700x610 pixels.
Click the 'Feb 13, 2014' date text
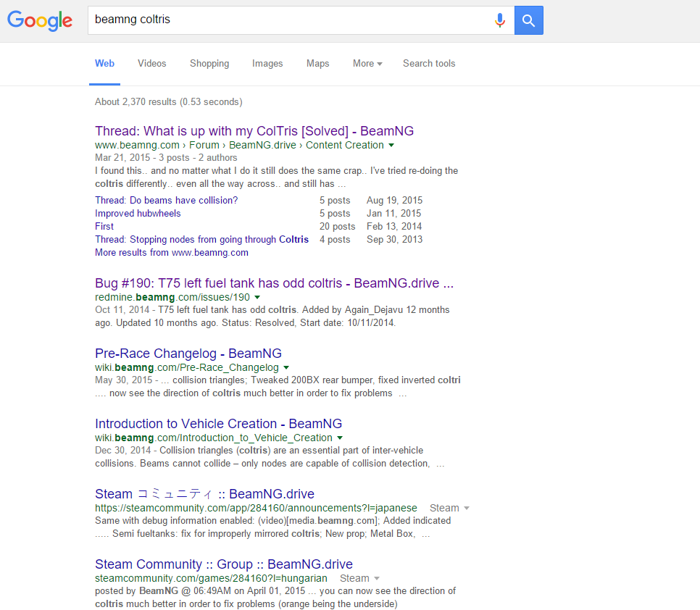pyautogui.click(x=393, y=226)
